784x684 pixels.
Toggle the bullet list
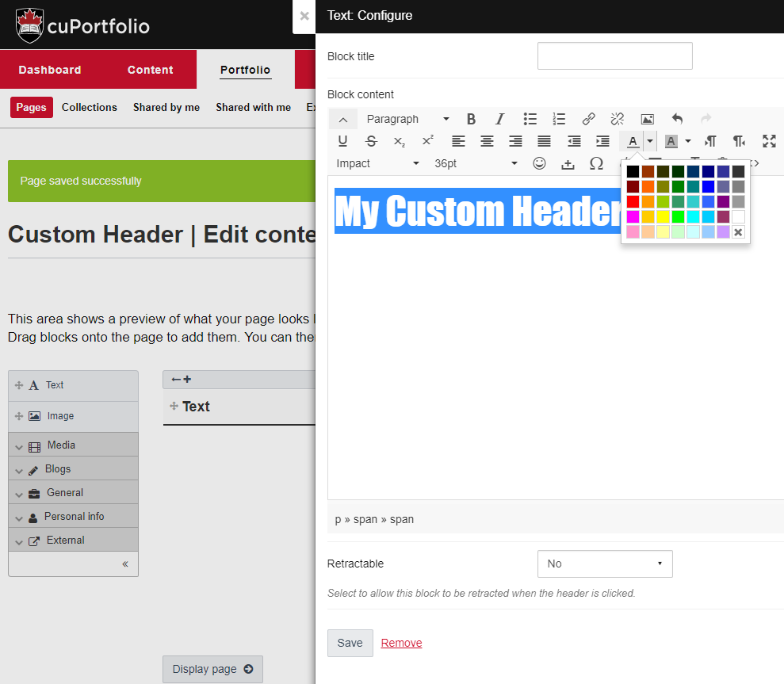(x=530, y=119)
